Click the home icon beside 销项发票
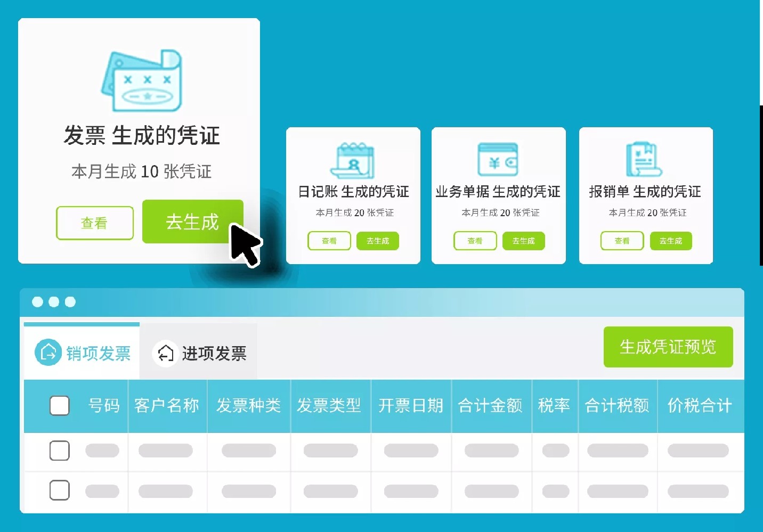This screenshot has height=532, width=763. pyautogui.click(x=48, y=353)
